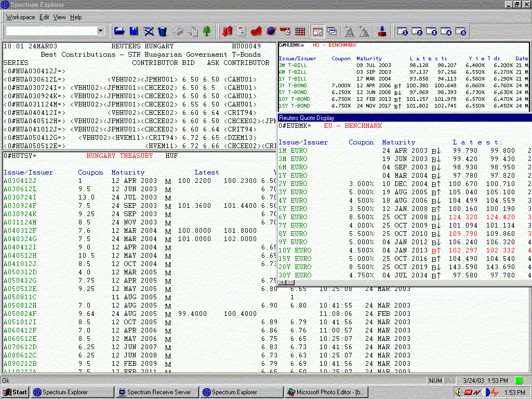Click the speaker volume tray icon
Screen dimensions: 532x399
point(458,392)
